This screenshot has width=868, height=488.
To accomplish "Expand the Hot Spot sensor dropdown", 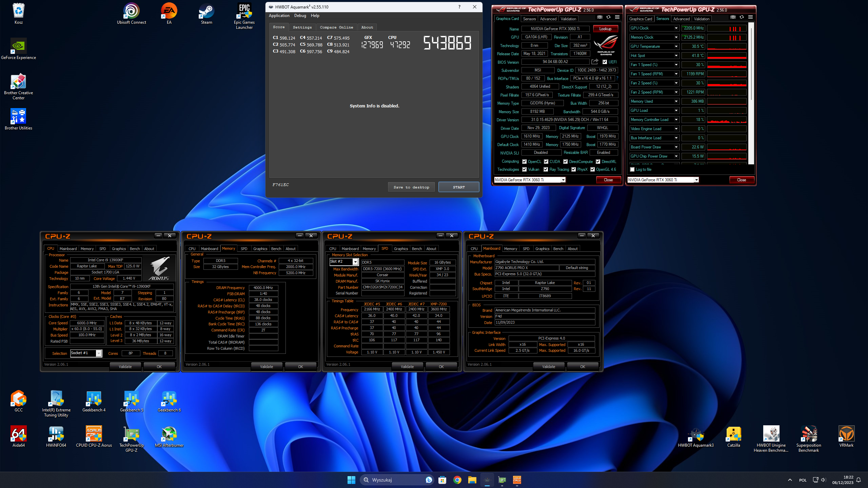I will [676, 56].
